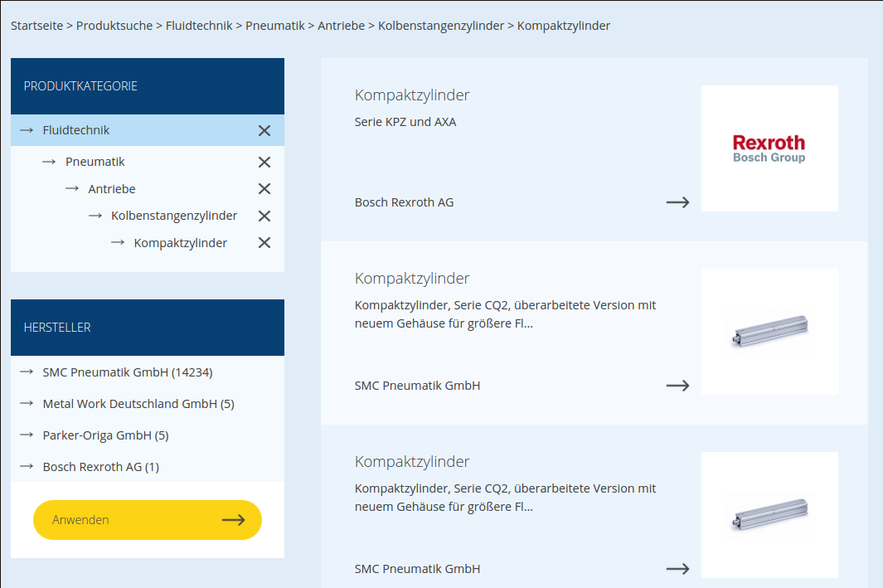Click arrow icon beside Metal Work Deutschland
The width and height of the screenshot is (883, 588).
[x=27, y=403]
